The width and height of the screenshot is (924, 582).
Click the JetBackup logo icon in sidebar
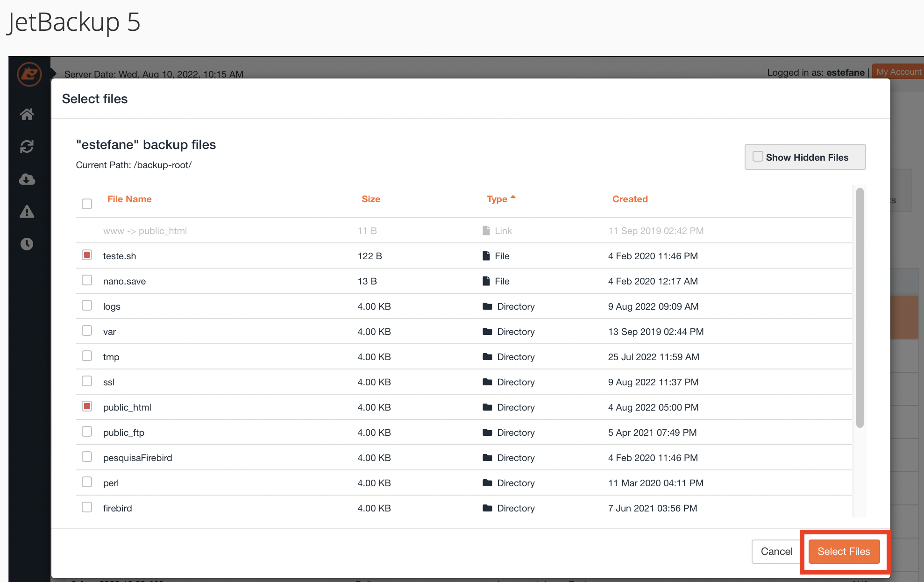29,74
